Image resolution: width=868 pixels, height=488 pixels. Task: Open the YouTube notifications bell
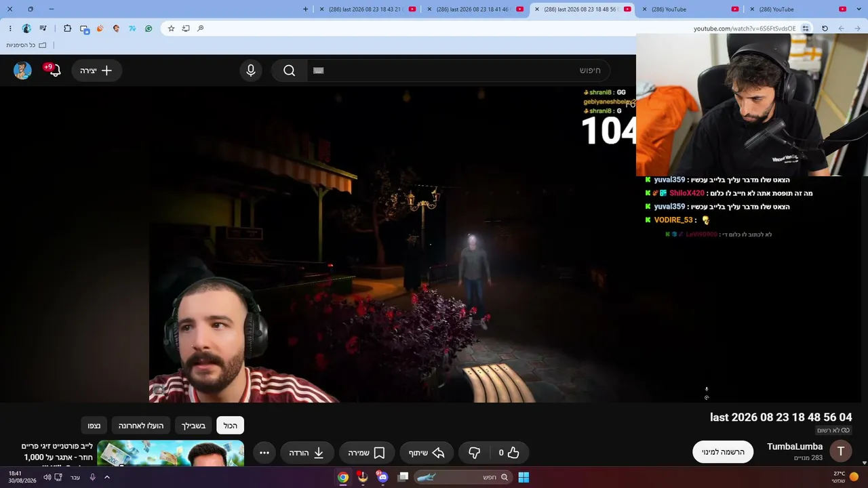click(54, 70)
